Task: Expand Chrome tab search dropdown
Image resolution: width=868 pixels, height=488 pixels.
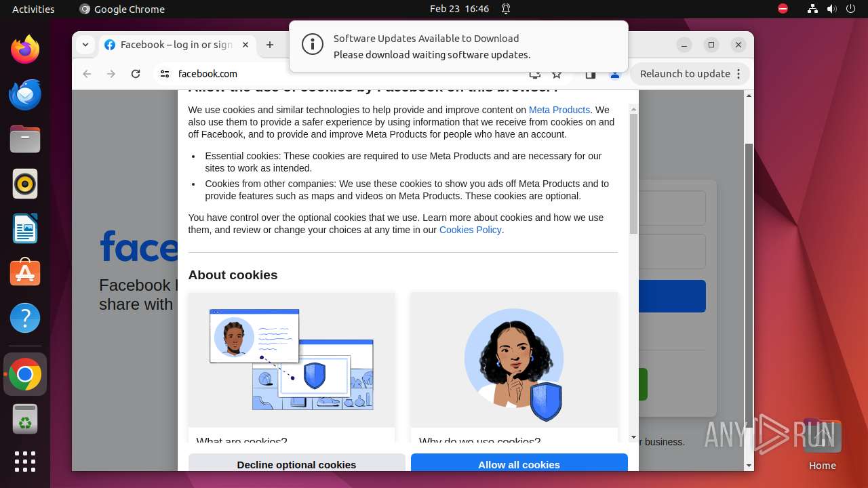Action: 85,45
